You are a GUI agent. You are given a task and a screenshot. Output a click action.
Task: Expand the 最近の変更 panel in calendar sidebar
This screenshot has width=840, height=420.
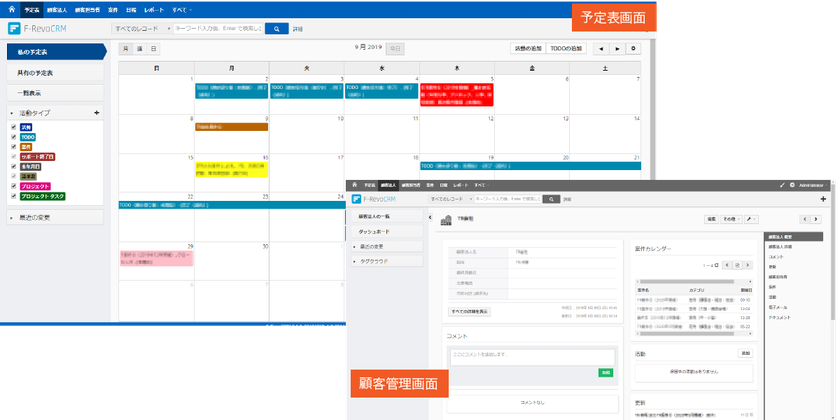(x=55, y=218)
